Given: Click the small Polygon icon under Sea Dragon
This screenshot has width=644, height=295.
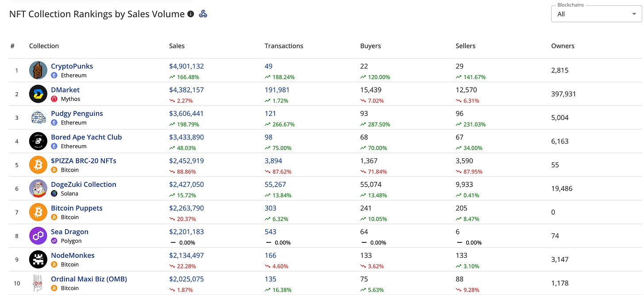Looking at the screenshot, I should click(54, 241).
